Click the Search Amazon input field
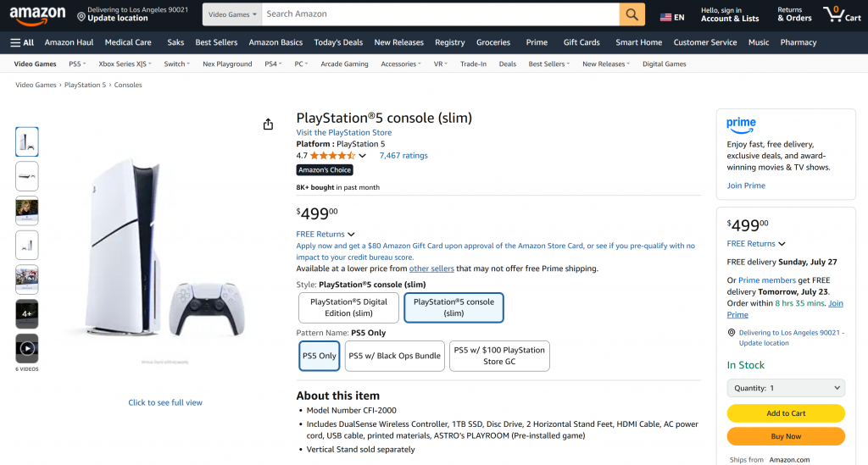The width and height of the screenshot is (868, 465). pyautogui.click(x=441, y=14)
